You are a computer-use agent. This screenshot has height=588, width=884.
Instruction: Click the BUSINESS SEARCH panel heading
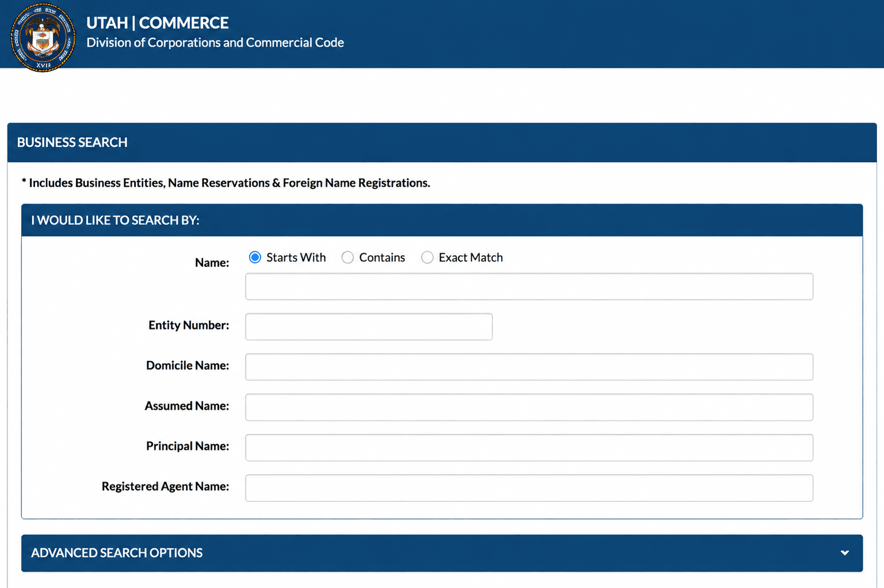[72, 142]
